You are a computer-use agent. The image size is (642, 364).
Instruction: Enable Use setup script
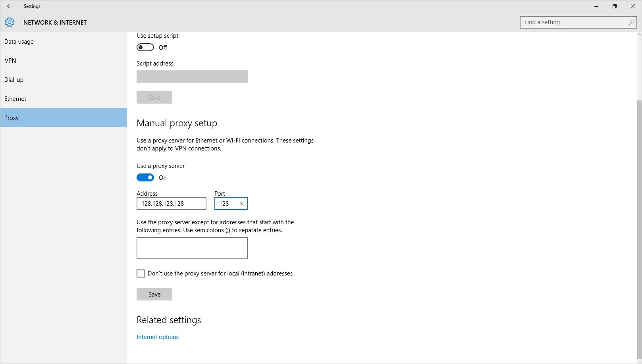(145, 47)
